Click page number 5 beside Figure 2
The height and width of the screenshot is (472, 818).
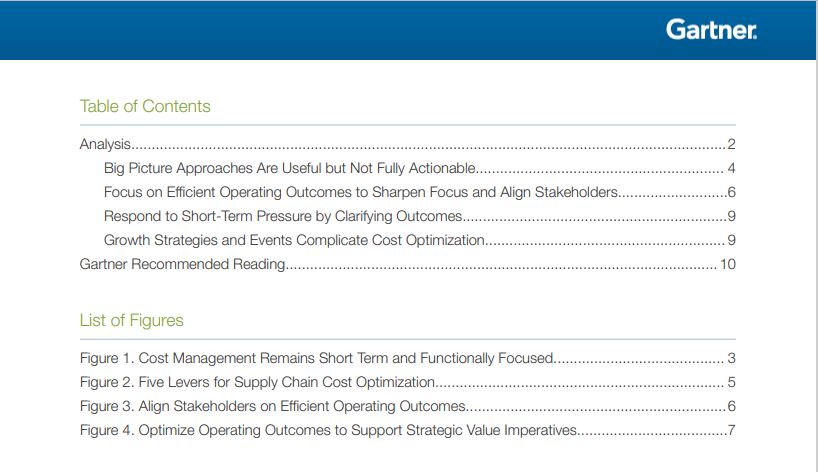(x=731, y=382)
